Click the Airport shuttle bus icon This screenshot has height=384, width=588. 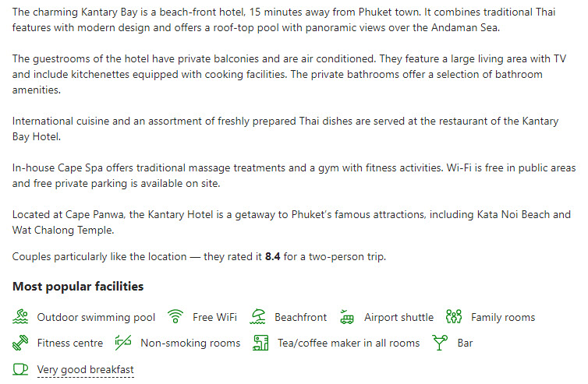(347, 316)
